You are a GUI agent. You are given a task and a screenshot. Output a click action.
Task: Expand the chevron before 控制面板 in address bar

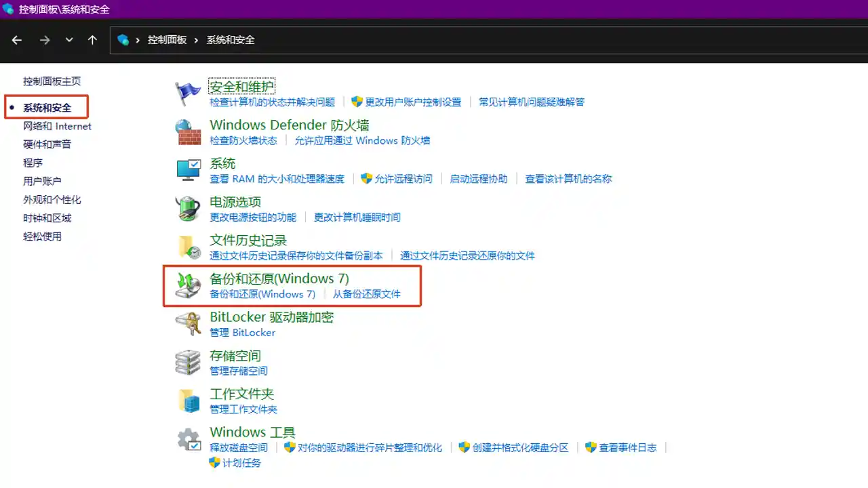tap(138, 40)
